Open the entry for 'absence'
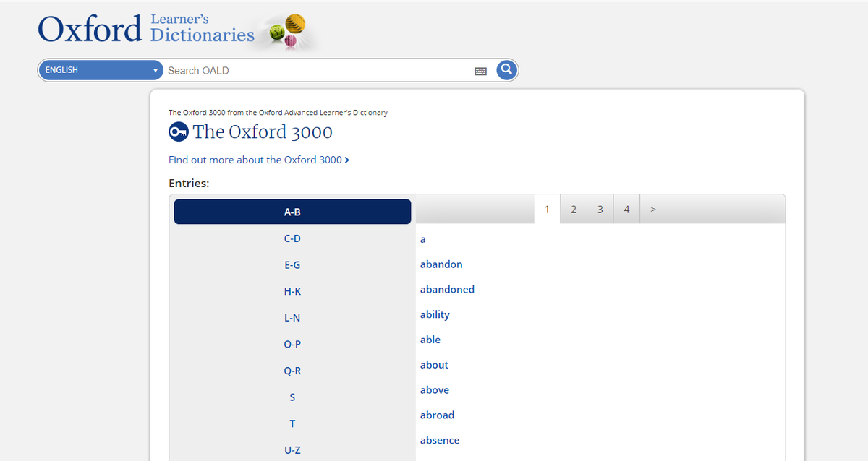This screenshot has height=461, width=868. pyautogui.click(x=440, y=441)
